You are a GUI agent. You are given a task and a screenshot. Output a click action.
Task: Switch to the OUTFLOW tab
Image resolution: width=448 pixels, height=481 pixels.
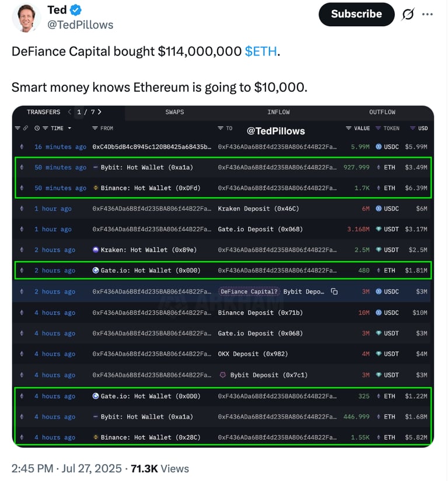[x=382, y=112]
